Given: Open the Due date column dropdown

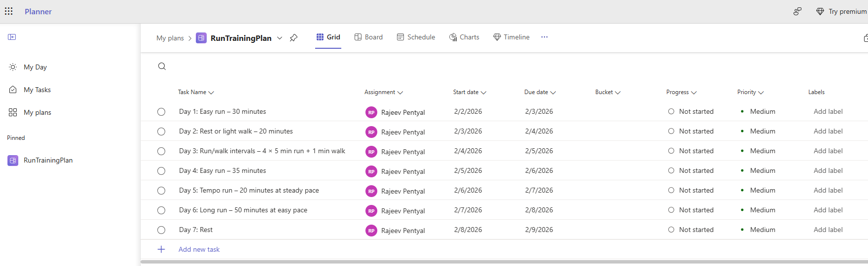Looking at the screenshot, I should pos(553,93).
